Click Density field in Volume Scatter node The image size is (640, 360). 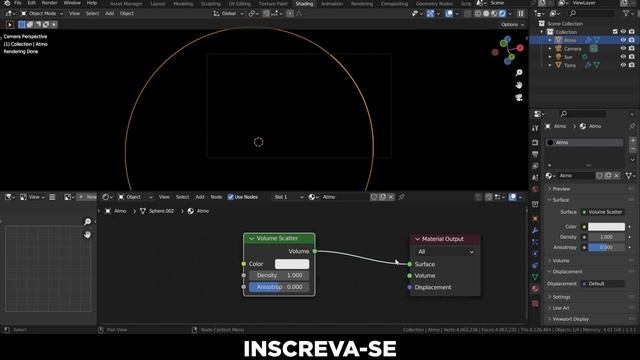click(279, 276)
